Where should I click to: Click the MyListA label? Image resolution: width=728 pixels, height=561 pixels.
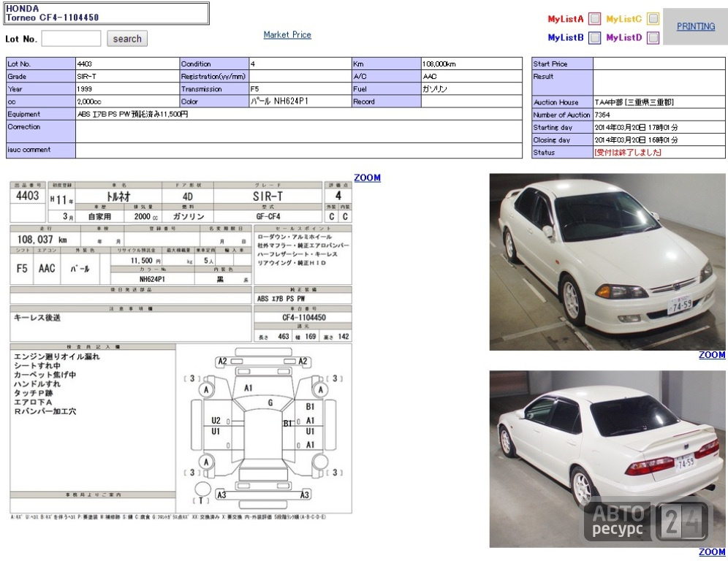point(566,19)
